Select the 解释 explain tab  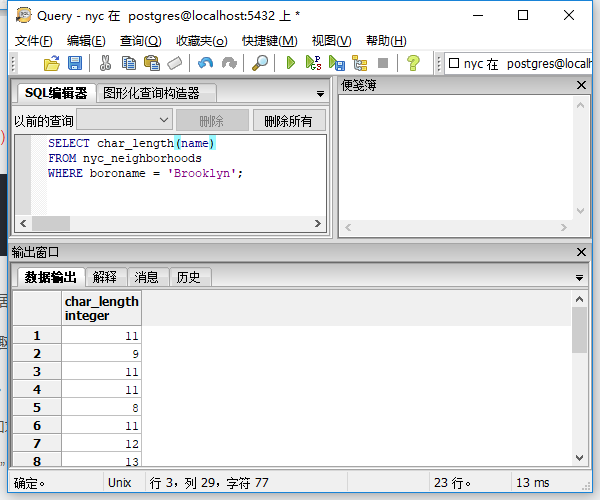(105, 277)
